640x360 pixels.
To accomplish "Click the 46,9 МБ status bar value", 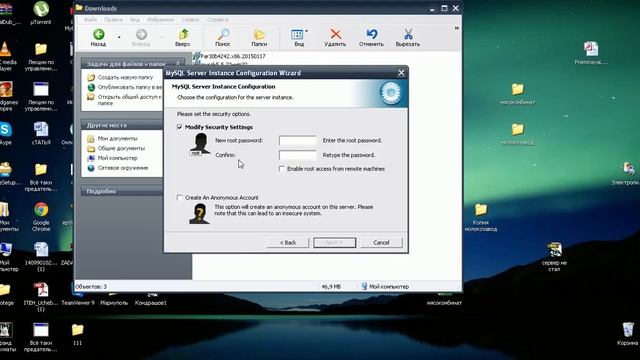I will (x=331, y=287).
